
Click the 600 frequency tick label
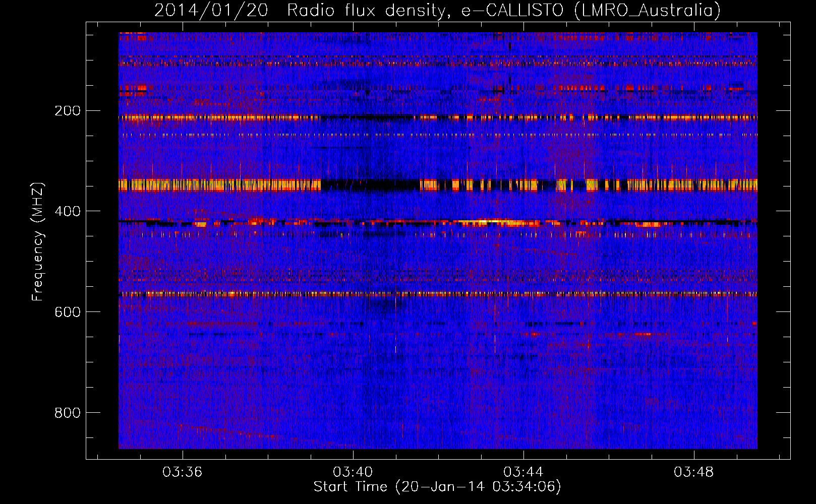(x=68, y=312)
